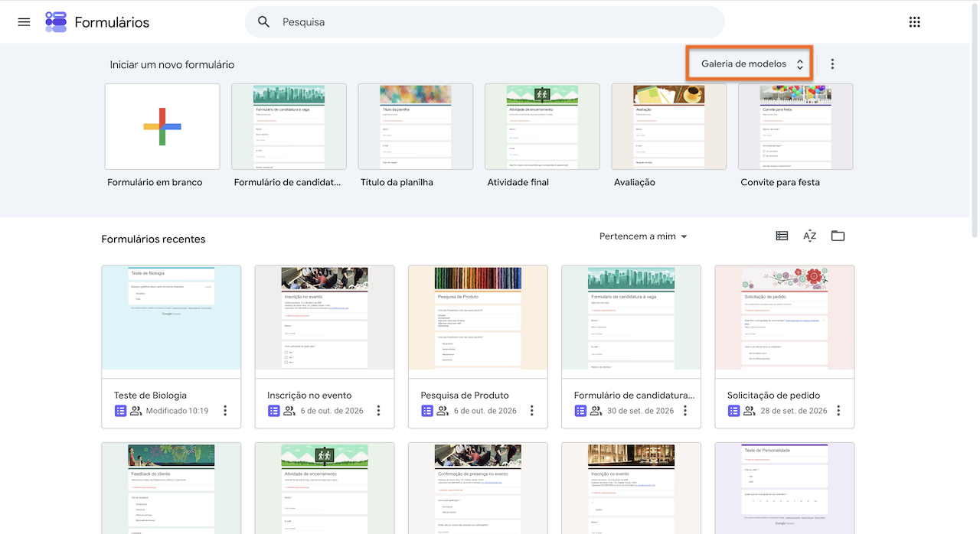Click the Iniciar um novo formulário heading
The height and width of the screenshot is (534, 980).
pos(172,65)
